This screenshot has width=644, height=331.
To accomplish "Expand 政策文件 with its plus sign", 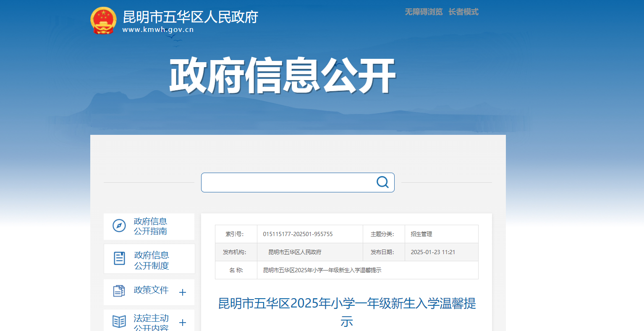I will (x=183, y=292).
